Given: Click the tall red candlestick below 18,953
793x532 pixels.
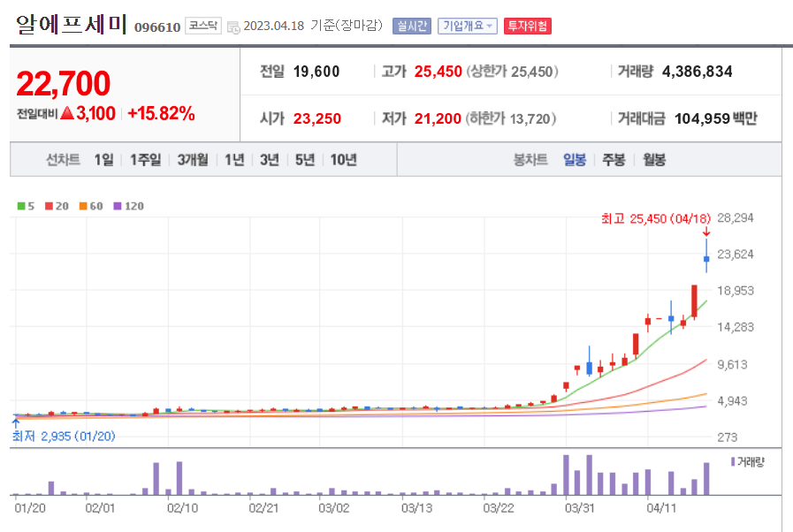Looking at the screenshot, I should point(694,301).
